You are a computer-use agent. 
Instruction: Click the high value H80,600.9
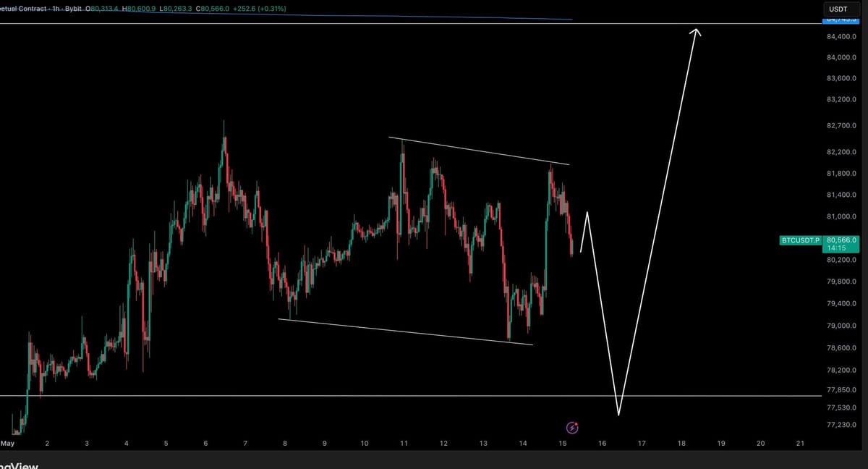coord(140,9)
